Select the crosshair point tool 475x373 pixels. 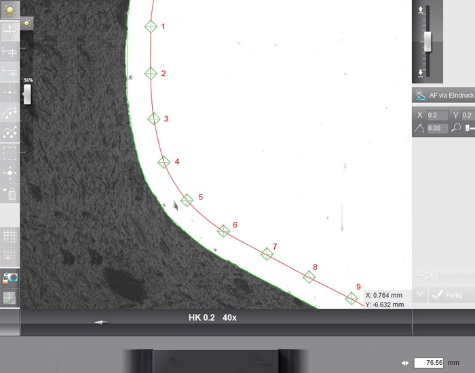point(10,92)
